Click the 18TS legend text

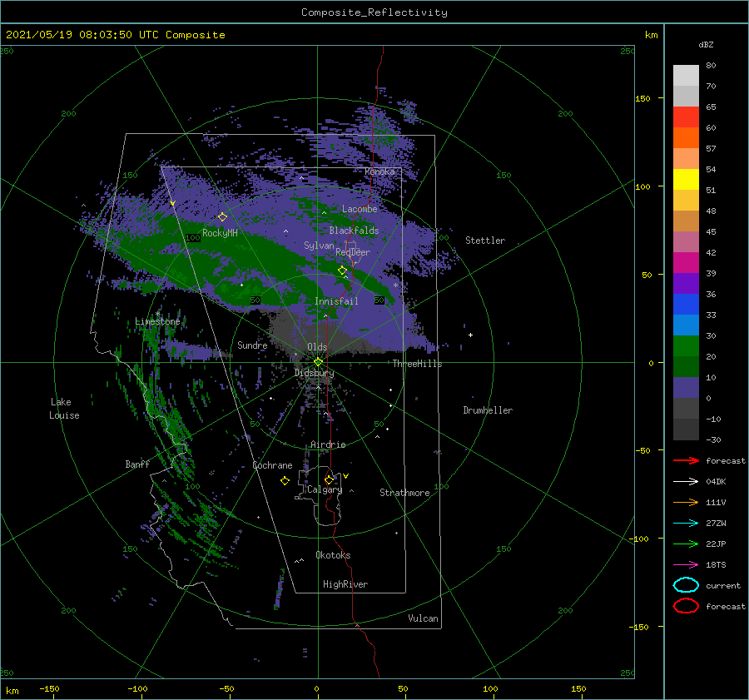[716, 564]
